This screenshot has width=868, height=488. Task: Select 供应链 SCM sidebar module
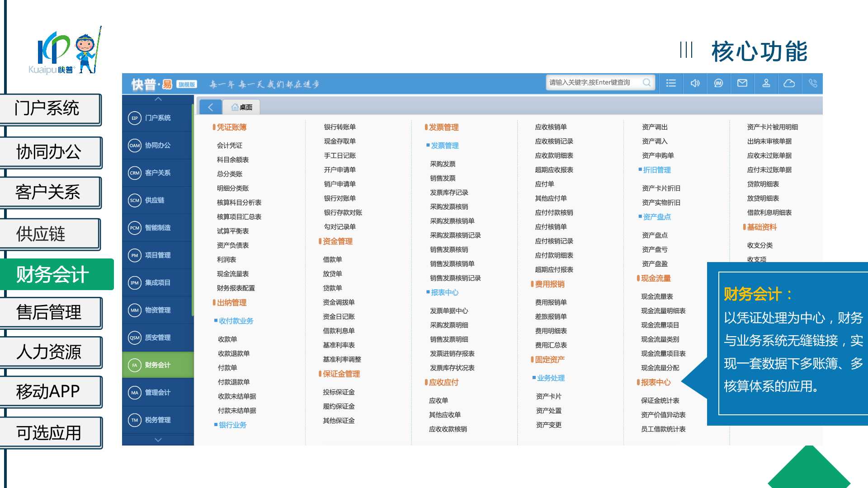[154, 200]
